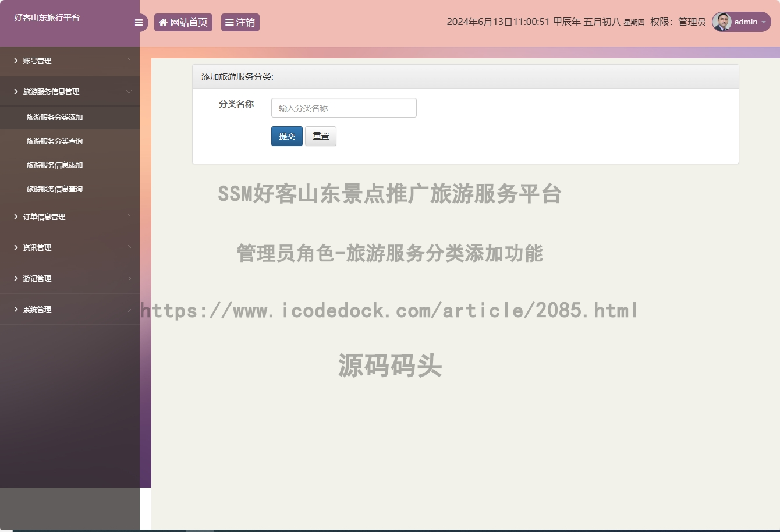Click the list icon in 注销 button
Image resolution: width=780 pixels, height=532 pixels.
229,22
